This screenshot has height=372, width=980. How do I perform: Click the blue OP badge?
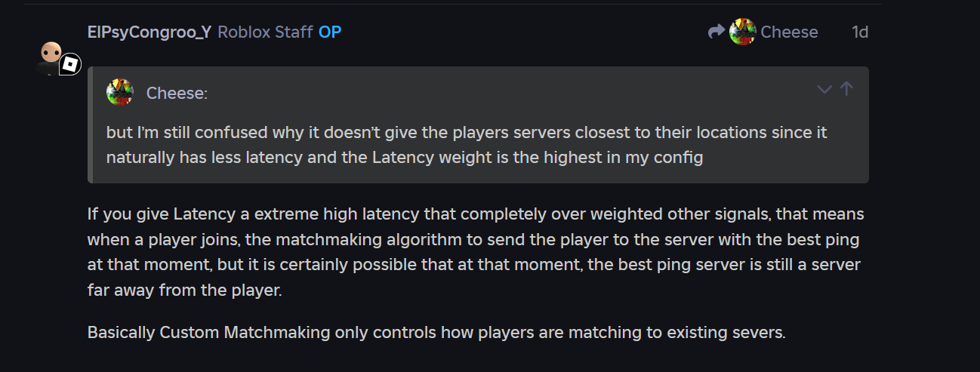click(330, 32)
